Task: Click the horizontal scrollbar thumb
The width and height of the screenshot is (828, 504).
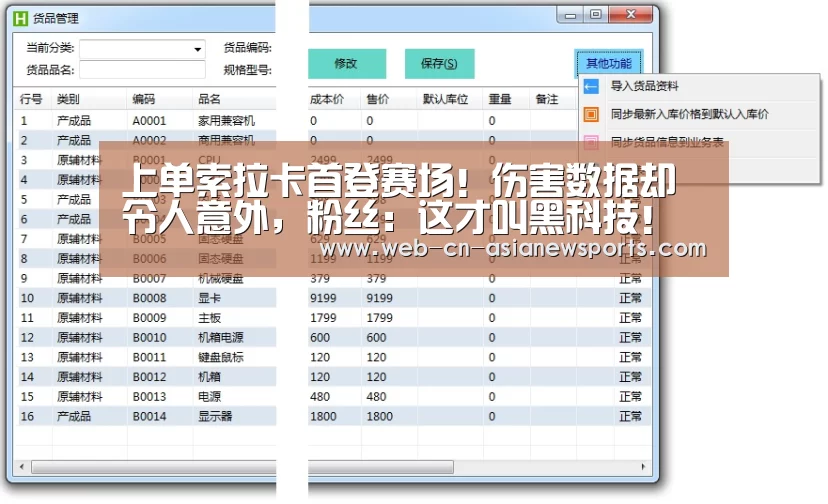Action: 242,467
